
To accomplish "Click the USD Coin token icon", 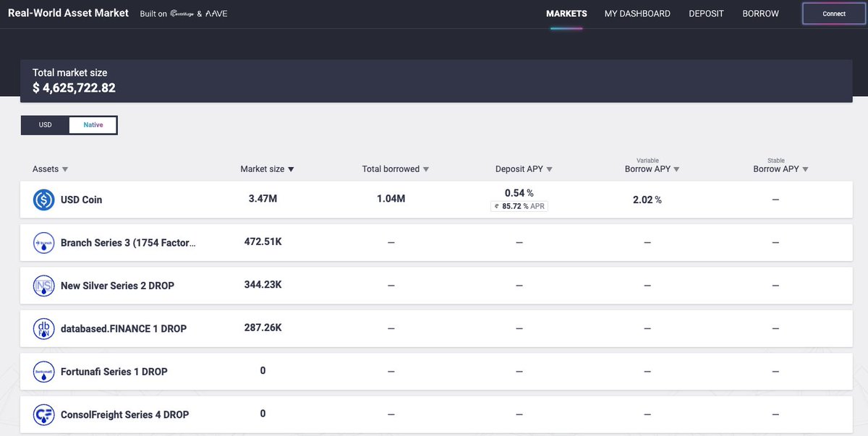I will click(44, 200).
